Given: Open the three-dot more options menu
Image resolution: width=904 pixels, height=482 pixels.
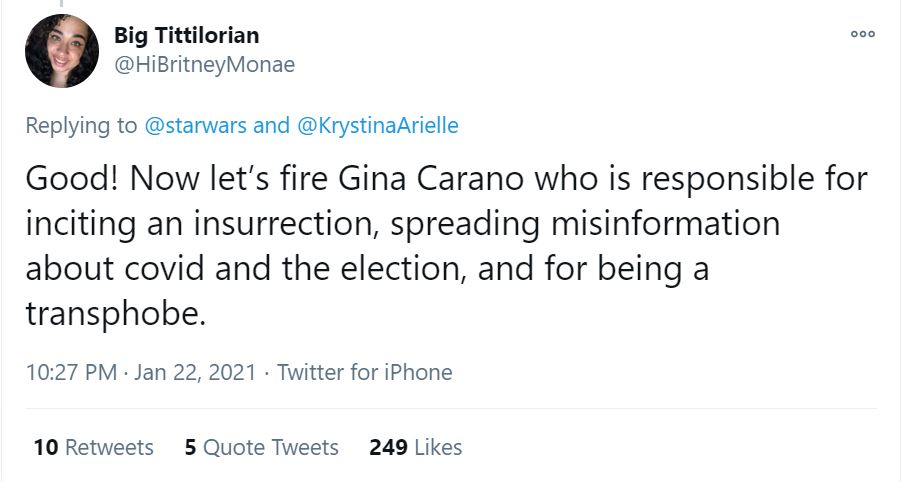Looking at the screenshot, I should pos(862,34).
